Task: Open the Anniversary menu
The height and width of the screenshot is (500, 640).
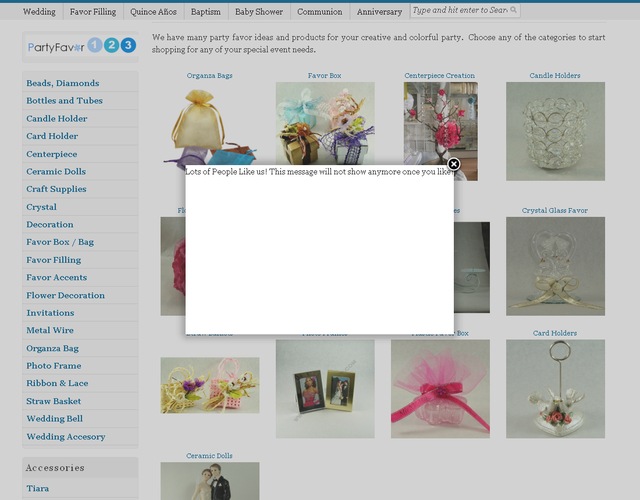Action: point(379,12)
